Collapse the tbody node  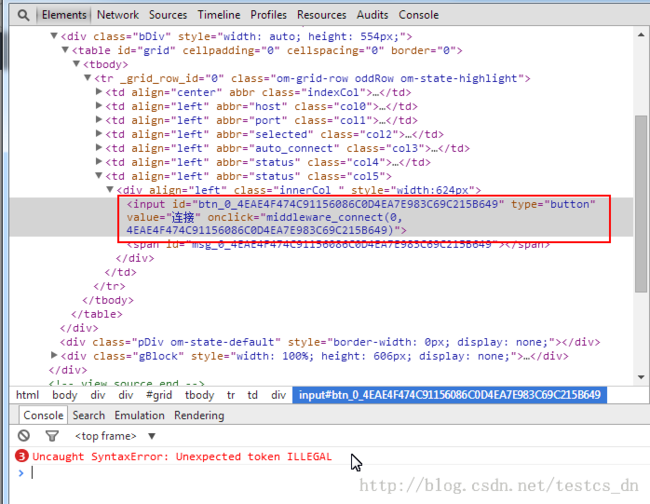click(x=76, y=64)
